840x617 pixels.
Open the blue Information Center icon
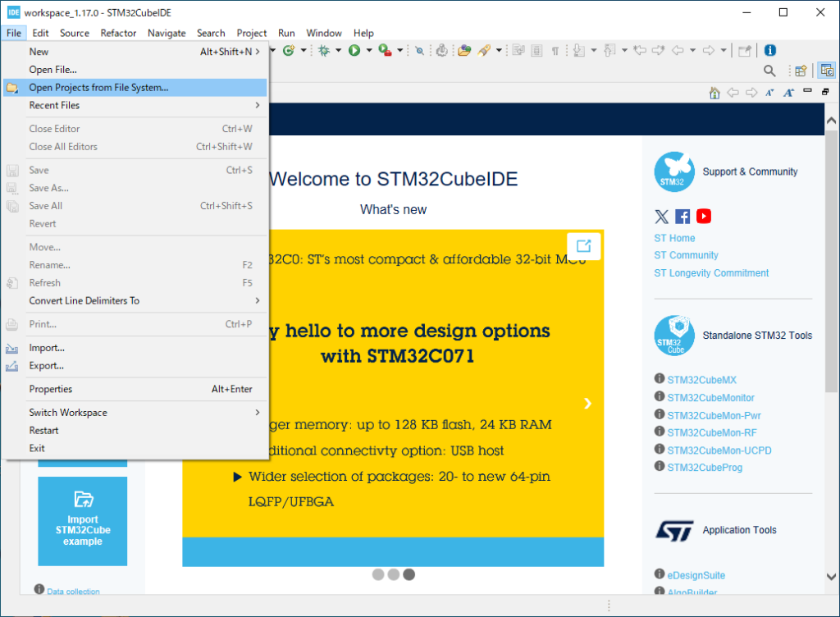click(x=769, y=50)
